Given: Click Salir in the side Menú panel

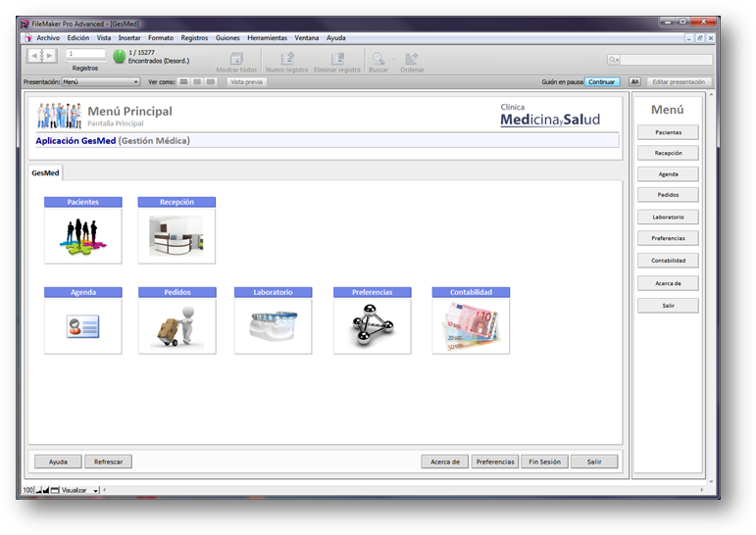Looking at the screenshot, I should [x=669, y=306].
